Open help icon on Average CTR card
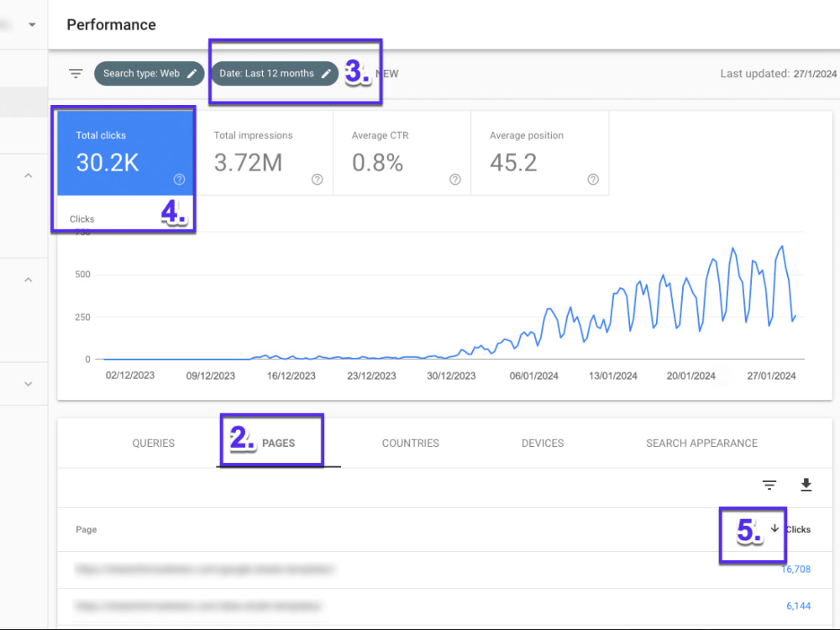840x630 pixels. [x=454, y=180]
